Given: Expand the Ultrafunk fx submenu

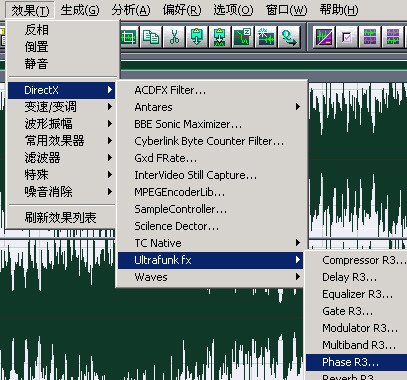Looking at the screenshot, I should (x=211, y=260).
